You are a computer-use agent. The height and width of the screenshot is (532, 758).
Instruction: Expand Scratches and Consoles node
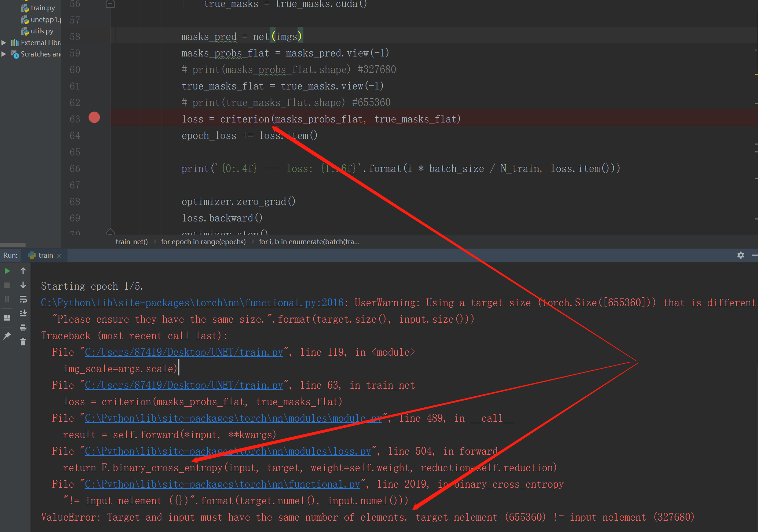click(4, 54)
